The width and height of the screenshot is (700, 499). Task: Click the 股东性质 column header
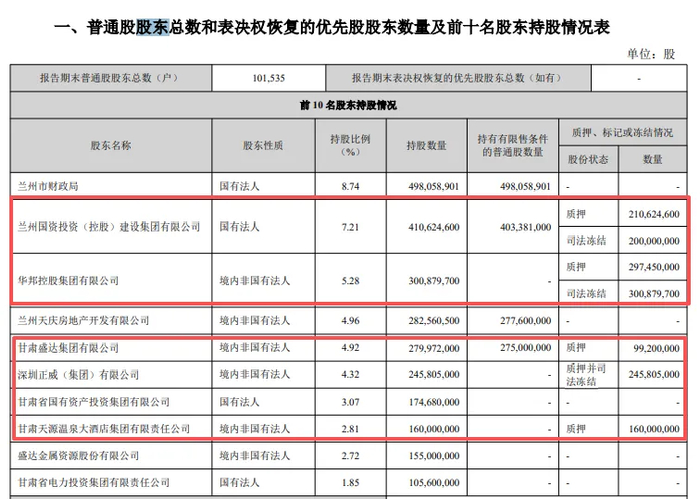click(x=263, y=146)
